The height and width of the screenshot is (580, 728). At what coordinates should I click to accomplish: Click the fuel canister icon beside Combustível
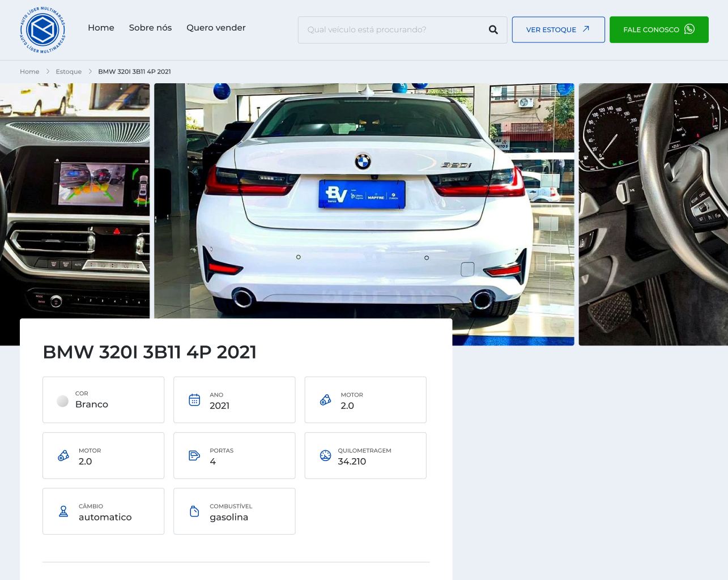[194, 511]
